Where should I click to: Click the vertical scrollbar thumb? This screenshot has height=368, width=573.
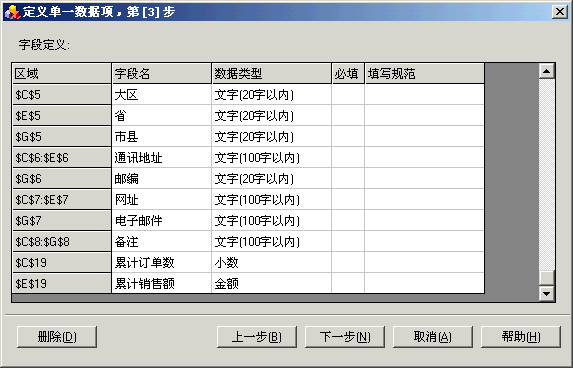pos(547,278)
